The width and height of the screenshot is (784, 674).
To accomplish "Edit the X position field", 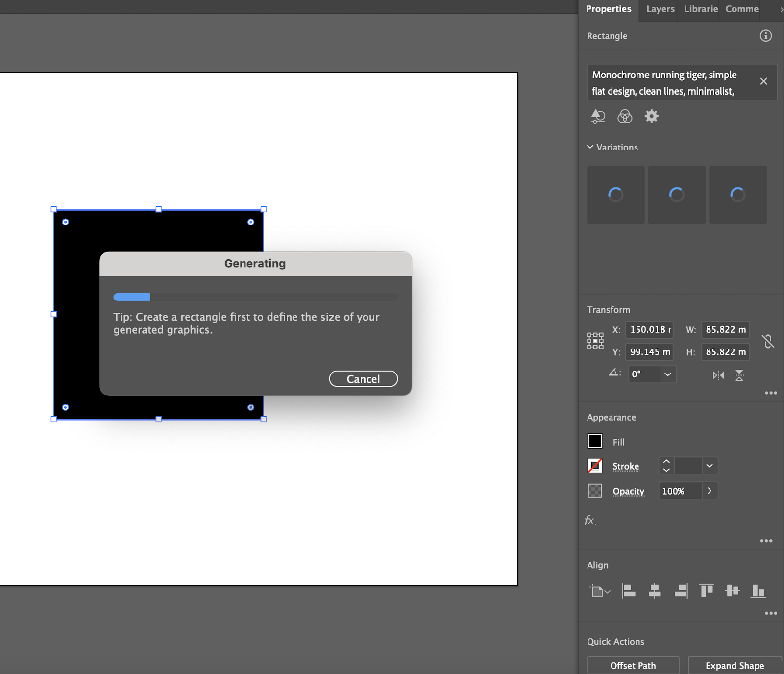I will [x=650, y=330].
